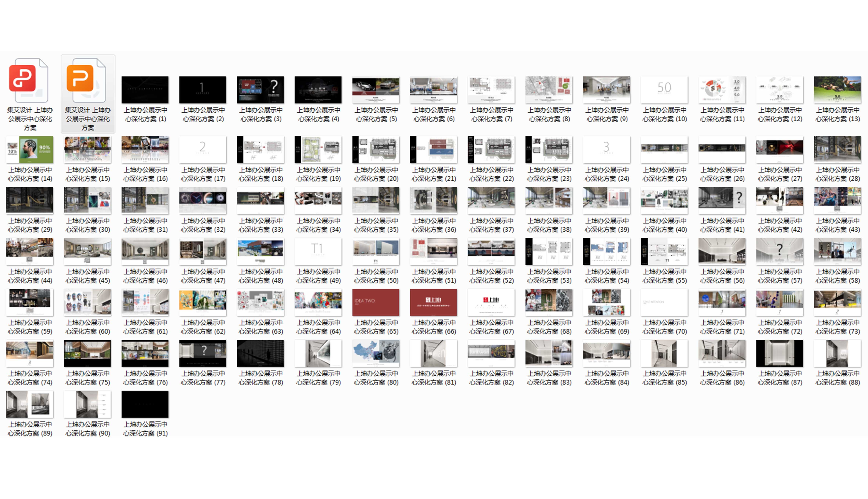Select thumbnail (24) showing number 3
Image resolution: width=868 pixels, height=499 pixels.
606,149
